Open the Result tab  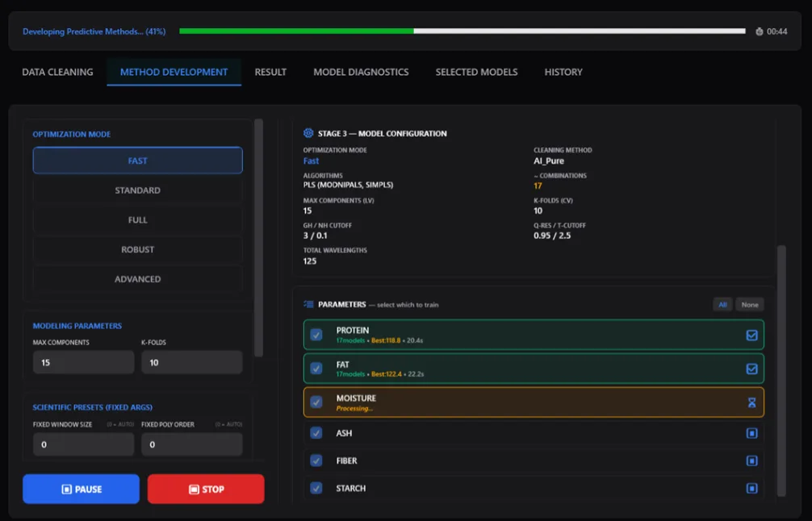pyautogui.click(x=270, y=72)
